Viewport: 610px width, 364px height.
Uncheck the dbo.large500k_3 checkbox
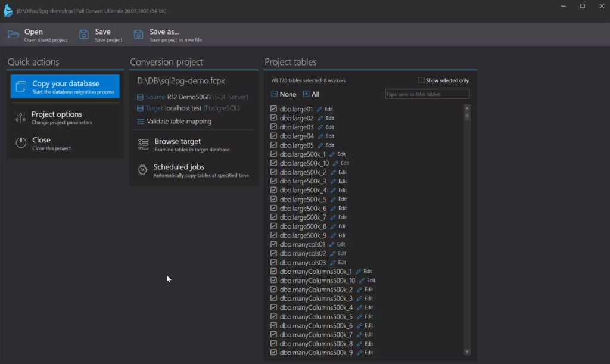(x=274, y=181)
